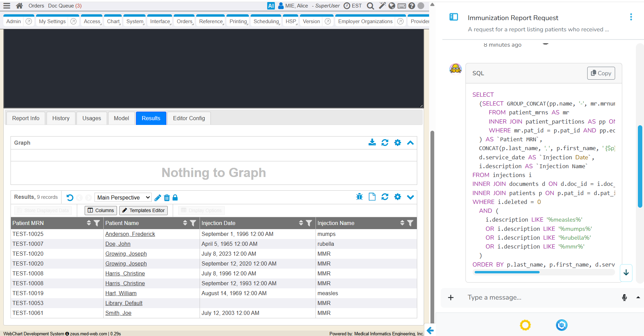644x336 pixels.
Task: Click the microphone icon in chat
Action: click(624, 298)
